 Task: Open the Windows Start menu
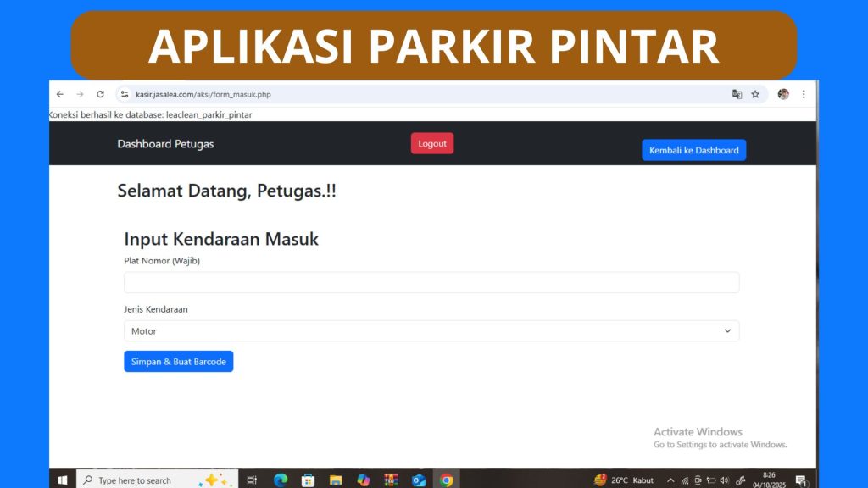pos(64,480)
